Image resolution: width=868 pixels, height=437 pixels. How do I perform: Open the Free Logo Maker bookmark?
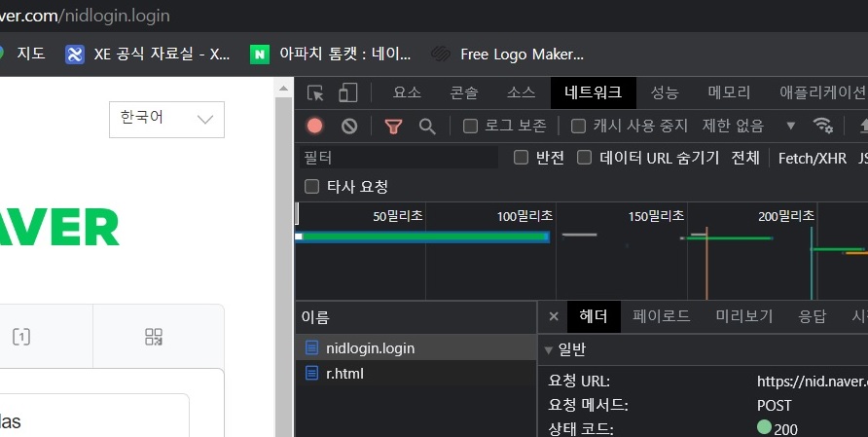(508, 55)
